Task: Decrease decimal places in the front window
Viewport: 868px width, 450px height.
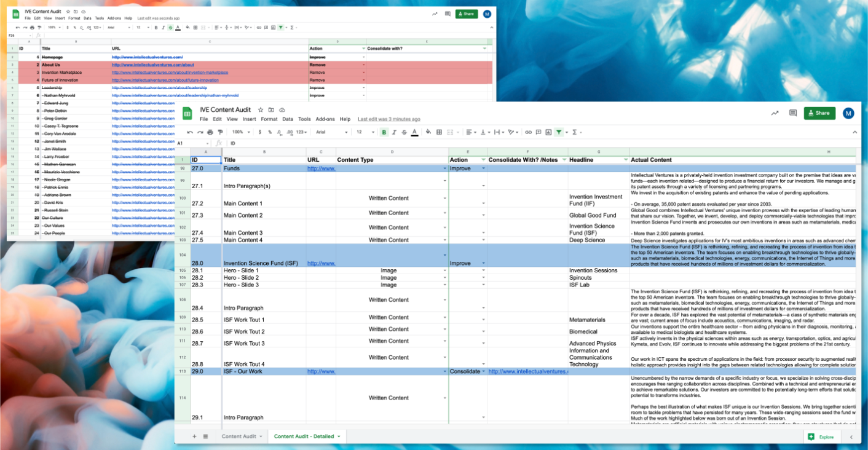Action: coord(279,132)
